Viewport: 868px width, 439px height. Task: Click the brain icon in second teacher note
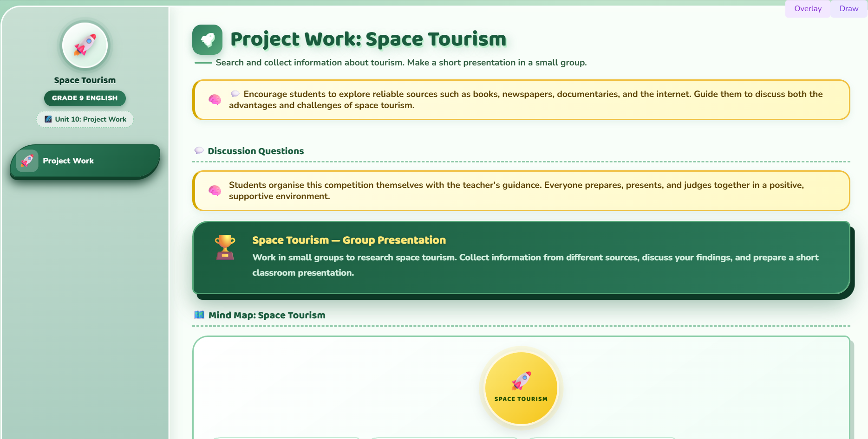[x=215, y=191]
